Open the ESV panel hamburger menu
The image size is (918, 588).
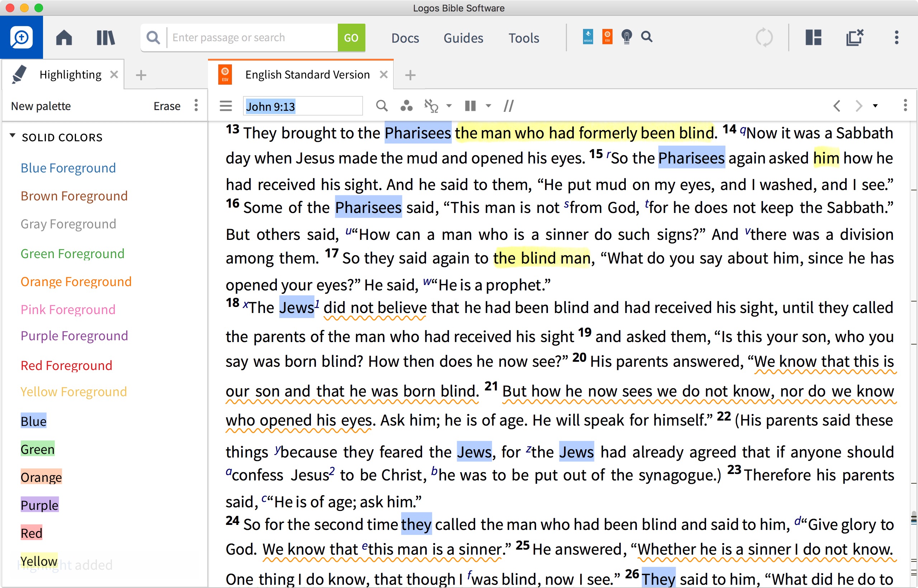click(226, 106)
